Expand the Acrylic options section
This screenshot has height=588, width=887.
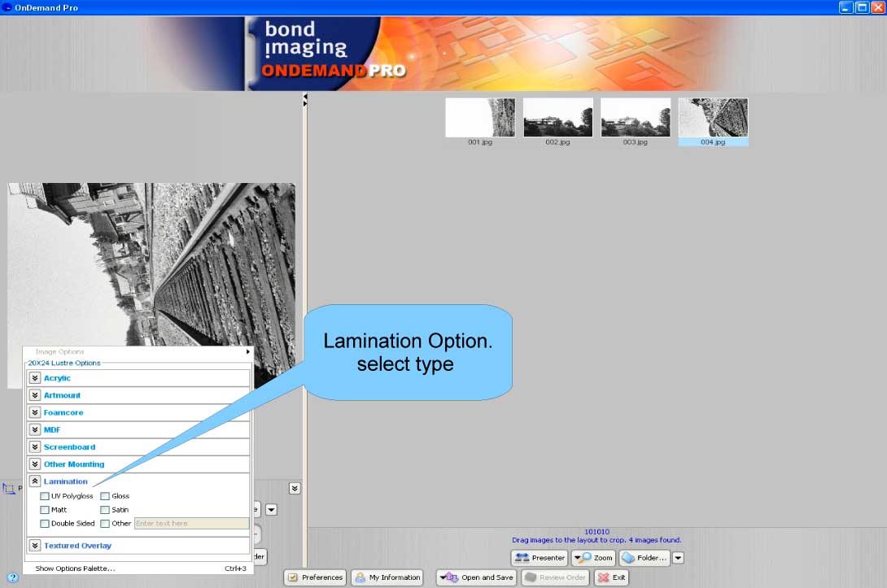tap(34, 377)
